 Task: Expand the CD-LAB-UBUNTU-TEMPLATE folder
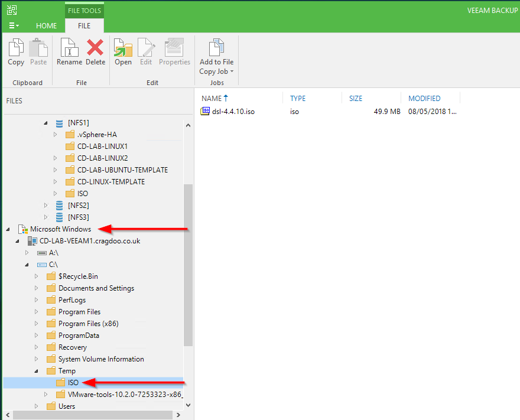(x=55, y=170)
